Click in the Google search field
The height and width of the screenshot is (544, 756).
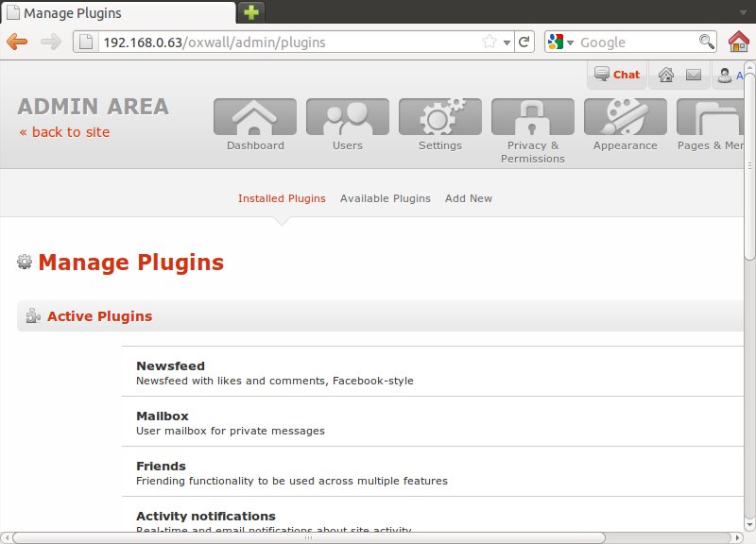636,42
